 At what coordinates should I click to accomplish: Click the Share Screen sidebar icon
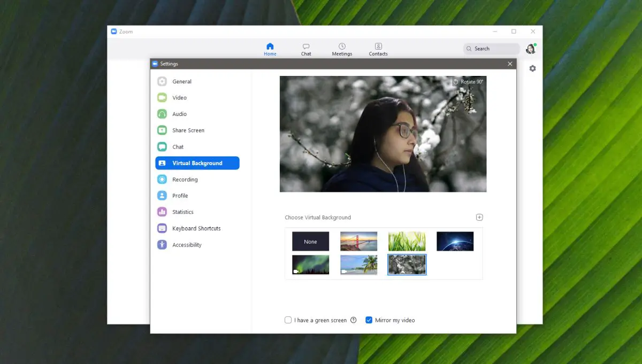click(x=162, y=130)
